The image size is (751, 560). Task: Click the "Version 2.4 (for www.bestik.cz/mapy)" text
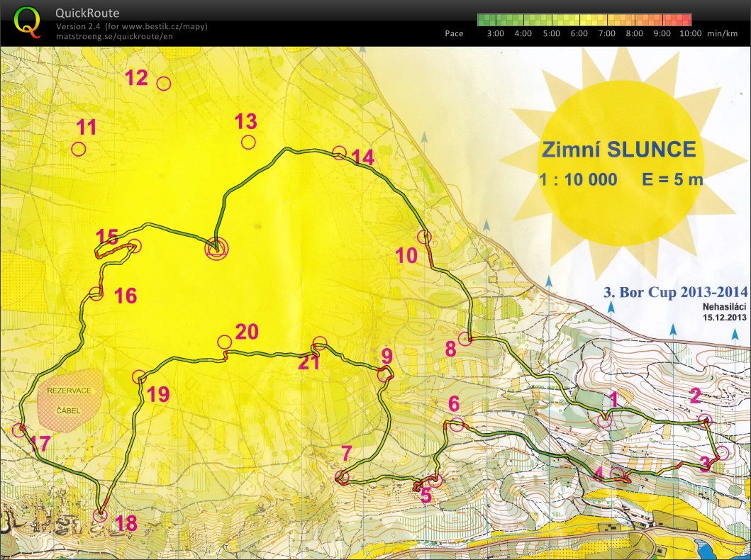tap(132, 26)
